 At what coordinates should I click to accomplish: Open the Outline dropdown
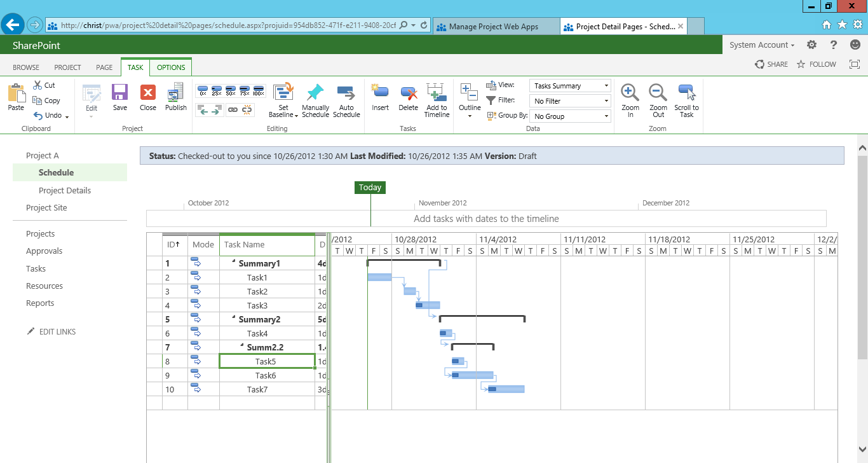(470, 111)
